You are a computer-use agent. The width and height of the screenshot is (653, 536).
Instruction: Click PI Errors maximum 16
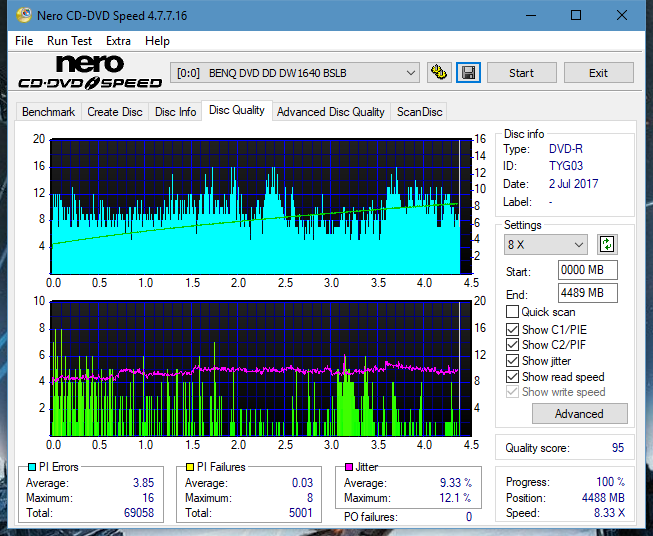click(x=148, y=498)
